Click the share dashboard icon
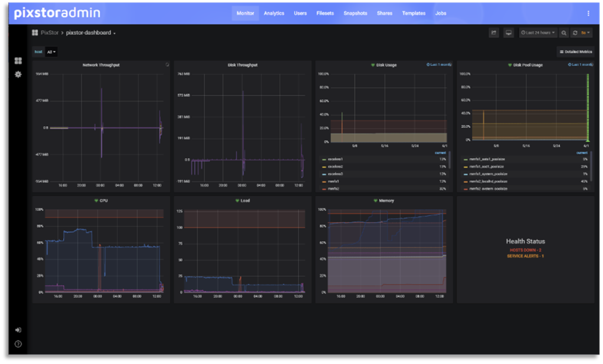This screenshot has width=603, height=364. tap(493, 33)
